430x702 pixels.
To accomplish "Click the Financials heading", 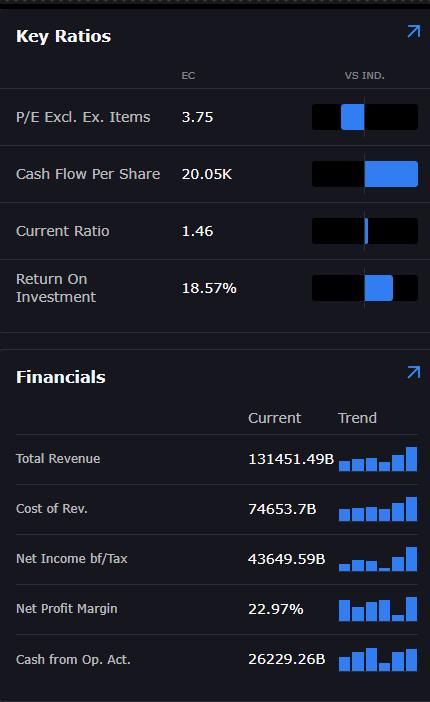I will click(61, 377).
